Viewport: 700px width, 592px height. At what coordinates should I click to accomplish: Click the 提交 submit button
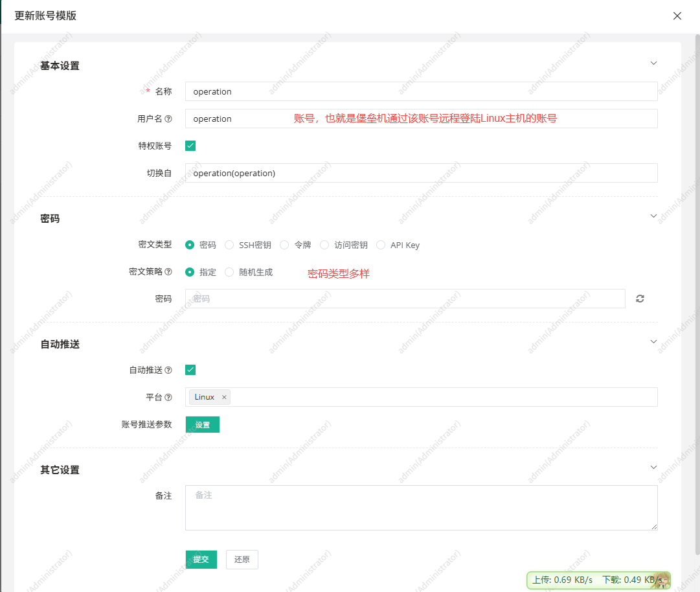201,560
